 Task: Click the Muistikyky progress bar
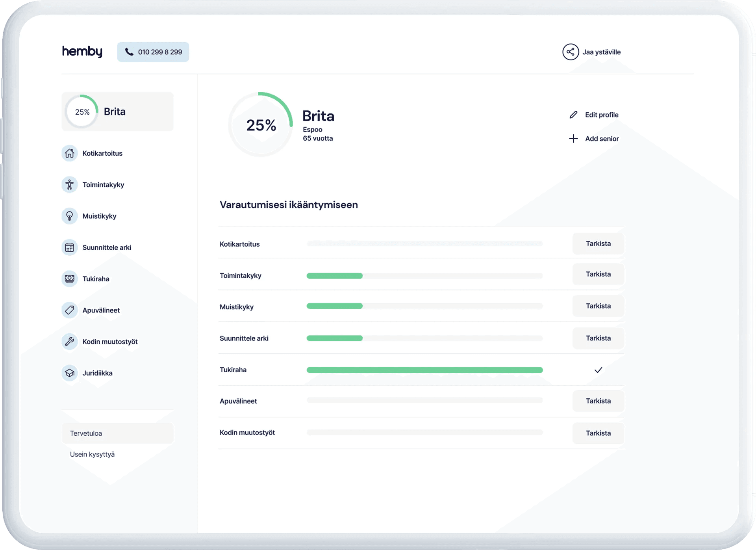(x=425, y=306)
